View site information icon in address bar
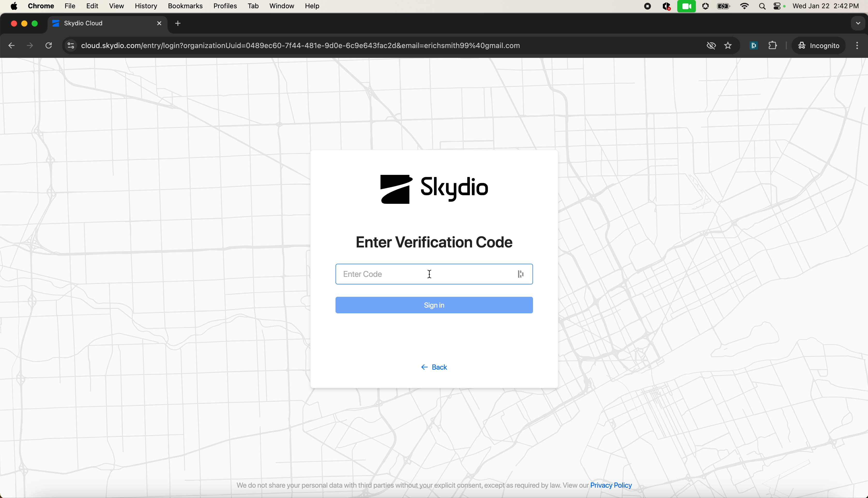 coord(71,45)
